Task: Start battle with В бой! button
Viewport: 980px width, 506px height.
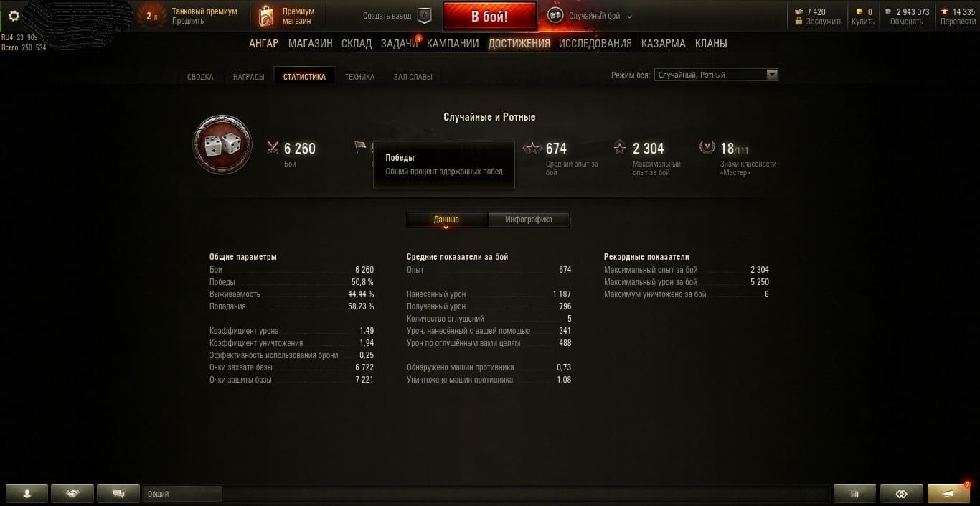Action: pos(490,17)
